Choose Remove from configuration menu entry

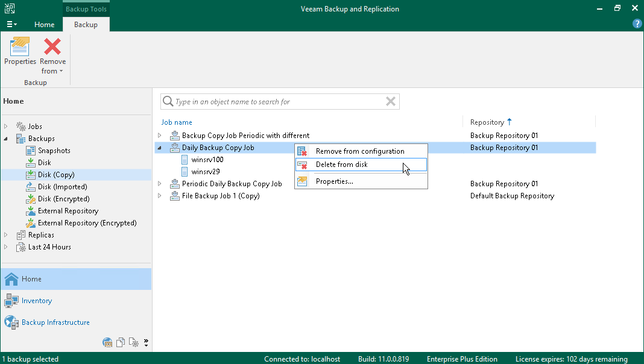[359, 151]
